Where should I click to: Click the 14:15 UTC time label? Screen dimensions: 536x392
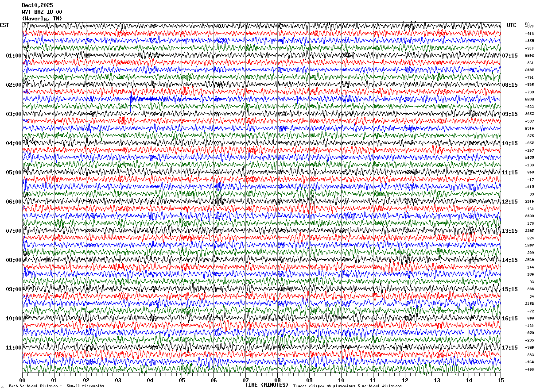click(x=510, y=260)
